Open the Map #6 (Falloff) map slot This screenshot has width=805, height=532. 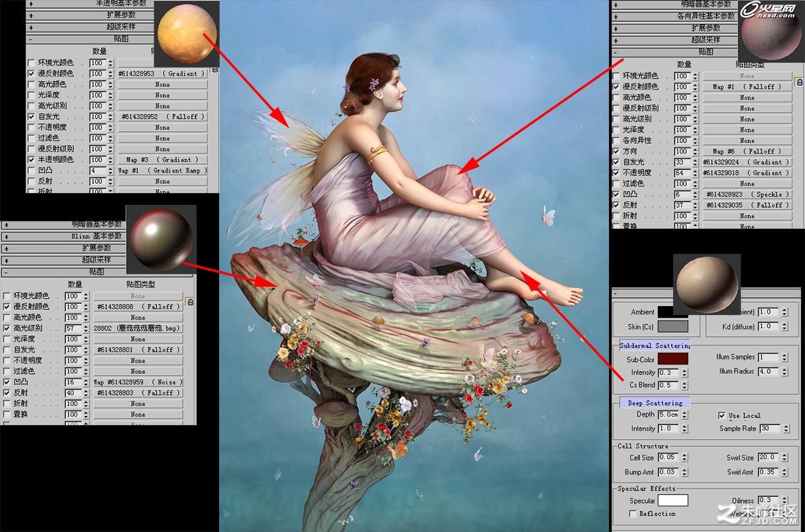tap(747, 151)
